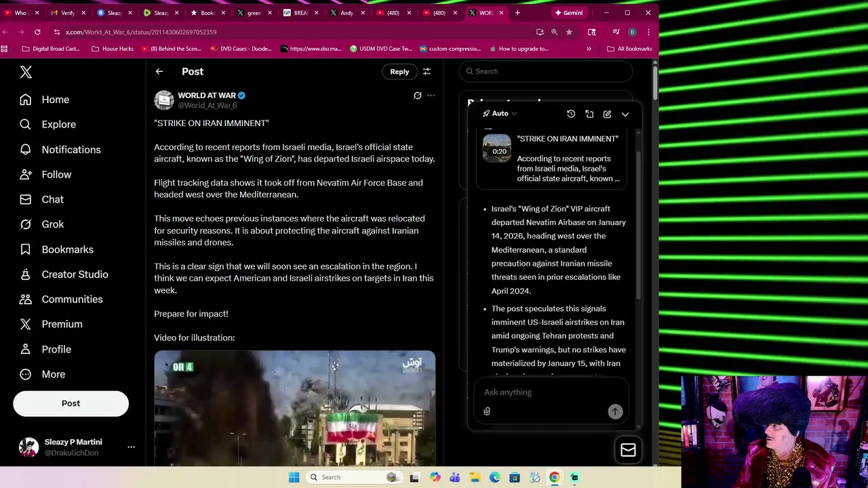Collapse the Grok panel chevron
Viewport: 868px width, 488px height.
[625, 114]
